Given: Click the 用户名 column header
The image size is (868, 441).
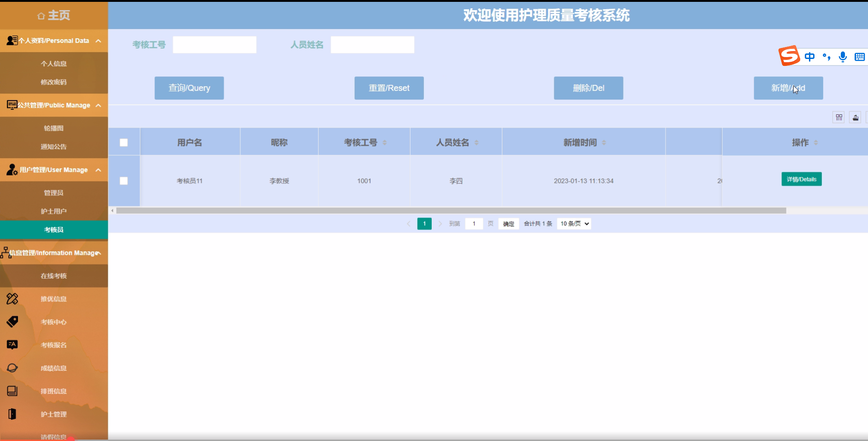Looking at the screenshot, I should pos(190,142).
